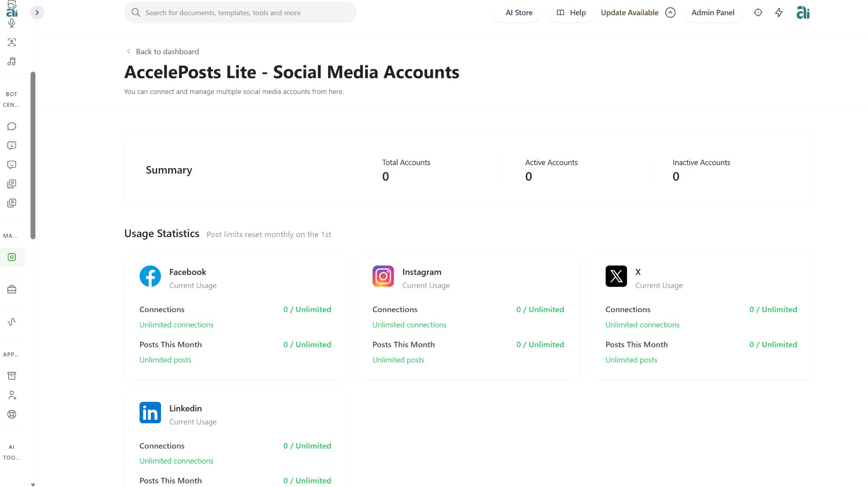This screenshot has height=487, width=868.
Task: Click the lightning bolt icon in header
Action: coord(779,13)
